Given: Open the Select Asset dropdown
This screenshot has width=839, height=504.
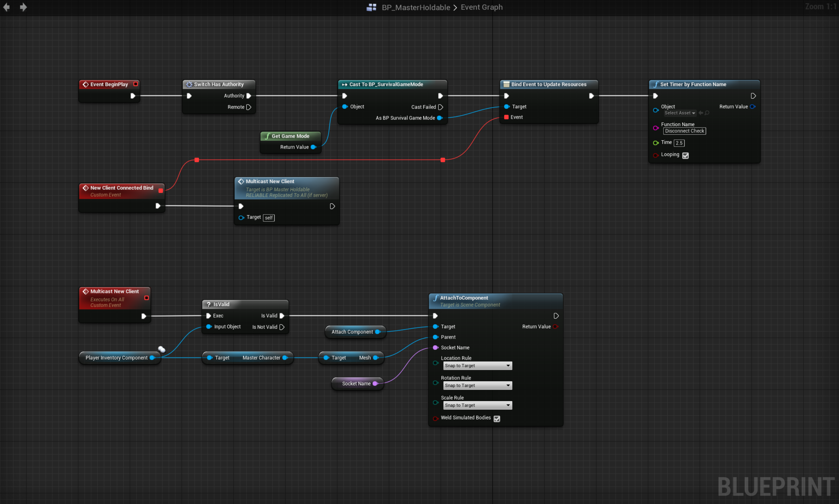Looking at the screenshot, I should coord(680,113).
